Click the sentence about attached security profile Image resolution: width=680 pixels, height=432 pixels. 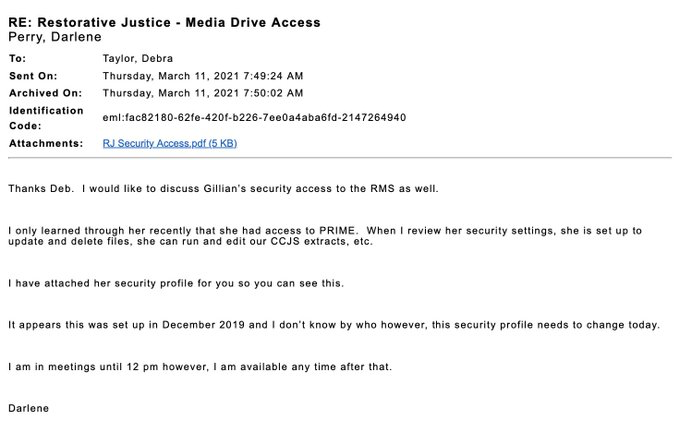[176, 283]
